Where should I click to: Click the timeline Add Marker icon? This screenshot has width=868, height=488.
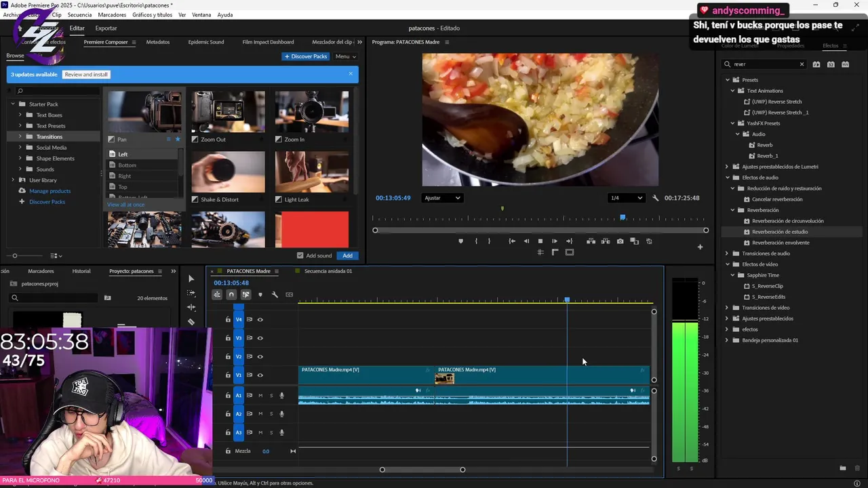click(260, 295)
